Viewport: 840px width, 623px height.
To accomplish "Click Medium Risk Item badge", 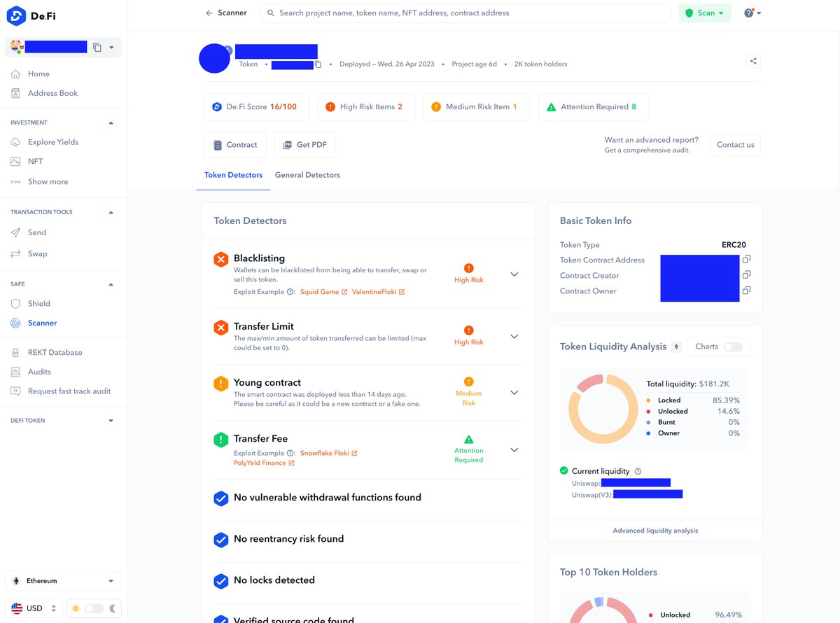I will tap(477, 107).
